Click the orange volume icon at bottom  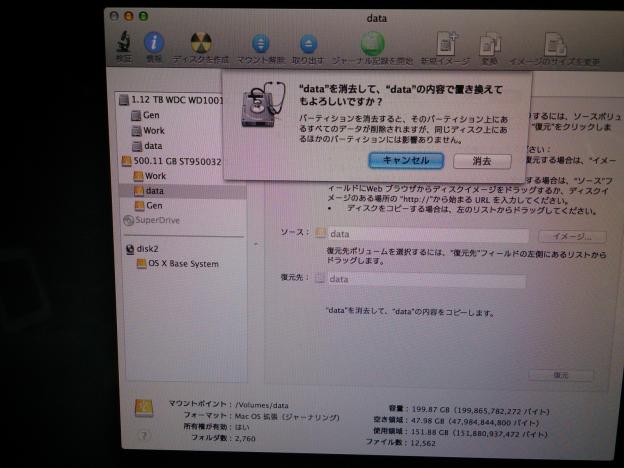click(x=144, y=408)
